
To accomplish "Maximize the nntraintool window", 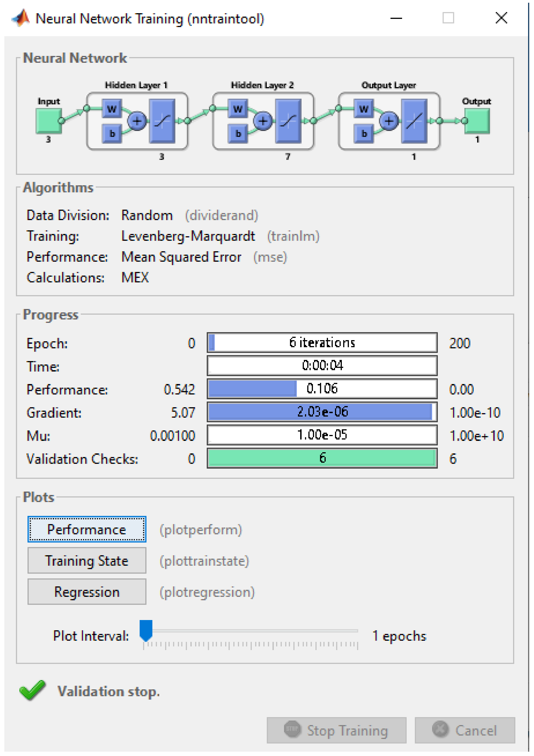I will point(448,18).
